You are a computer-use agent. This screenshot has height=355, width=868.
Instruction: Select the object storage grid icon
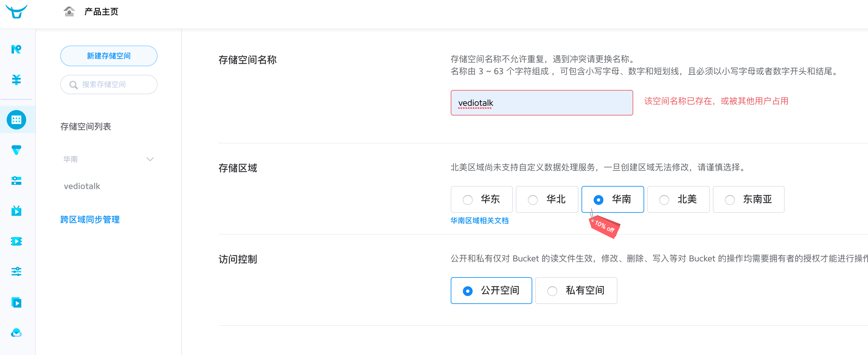click(16, 119)
